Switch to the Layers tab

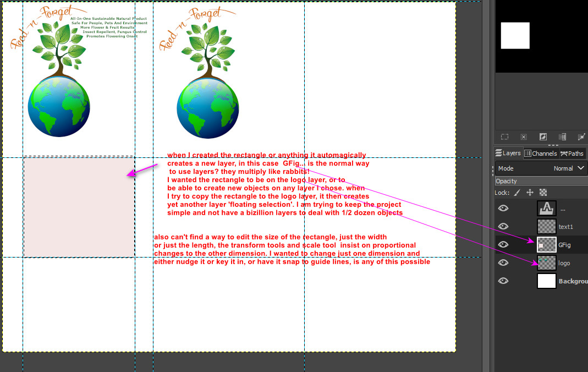(508, 153)
